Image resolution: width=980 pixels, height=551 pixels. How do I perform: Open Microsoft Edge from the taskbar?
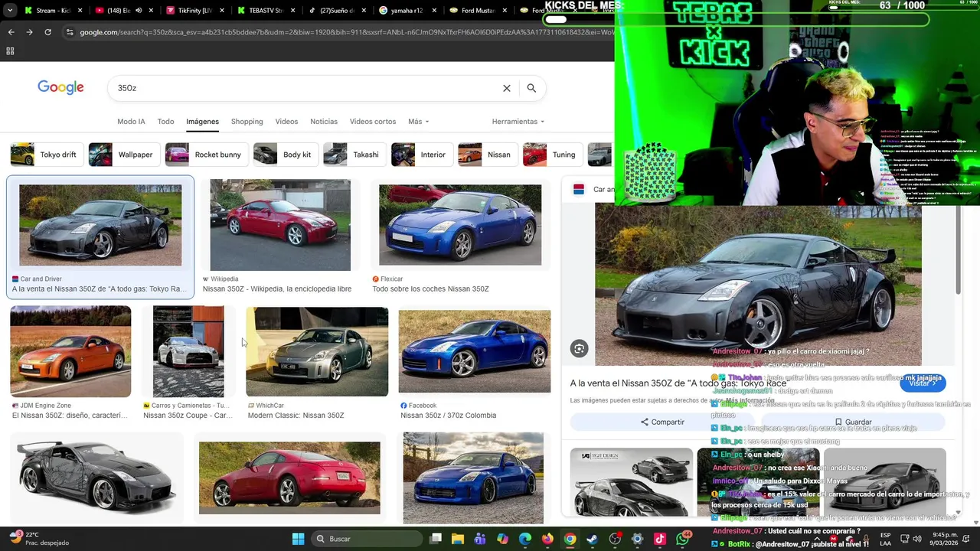click(x=525, y=539)
